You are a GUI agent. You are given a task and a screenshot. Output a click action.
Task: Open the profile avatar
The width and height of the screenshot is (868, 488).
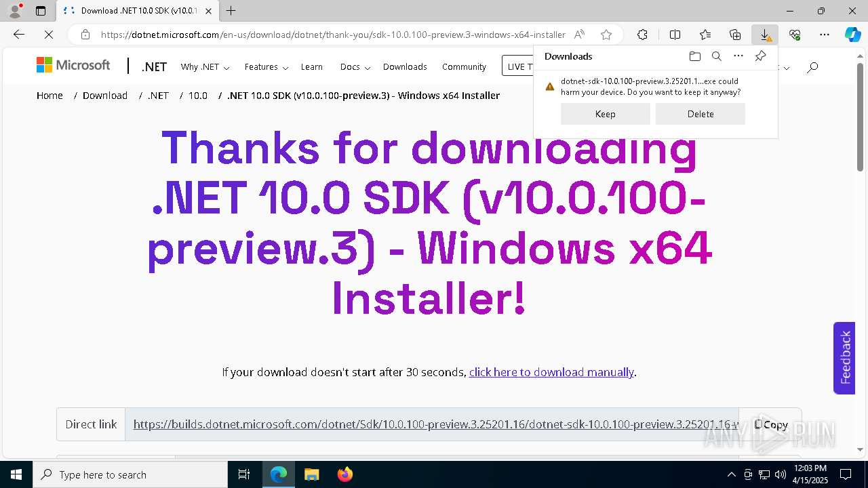[15, 11]
